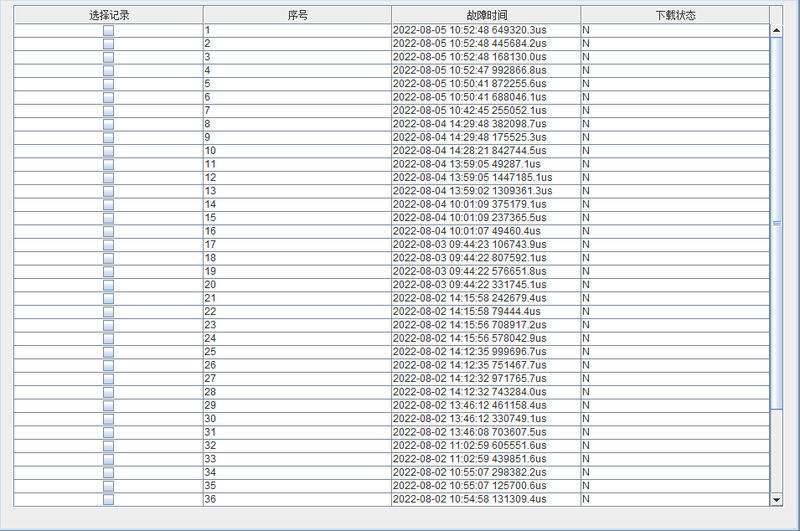
Task: Tick the checkbox in row 8
Action: tap(108, 124)
